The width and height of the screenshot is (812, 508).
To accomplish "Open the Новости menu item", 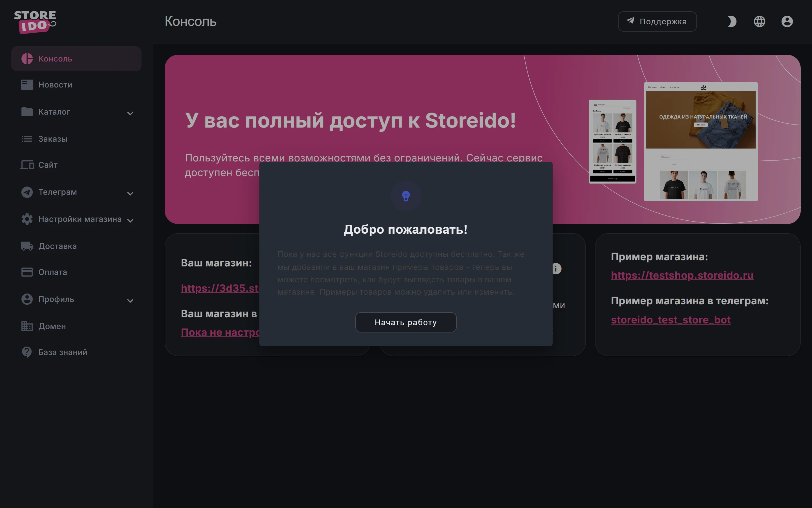I will click(x=76, y=85).
